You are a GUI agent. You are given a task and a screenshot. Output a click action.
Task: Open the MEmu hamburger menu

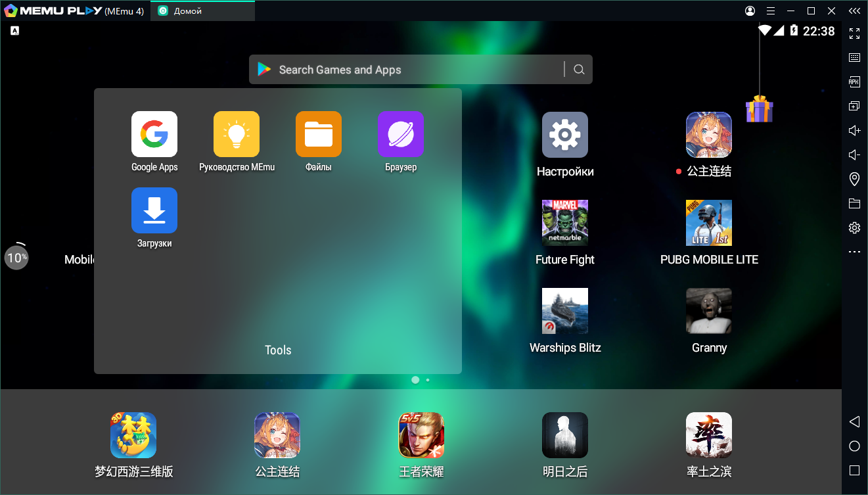tap(771, 11)
